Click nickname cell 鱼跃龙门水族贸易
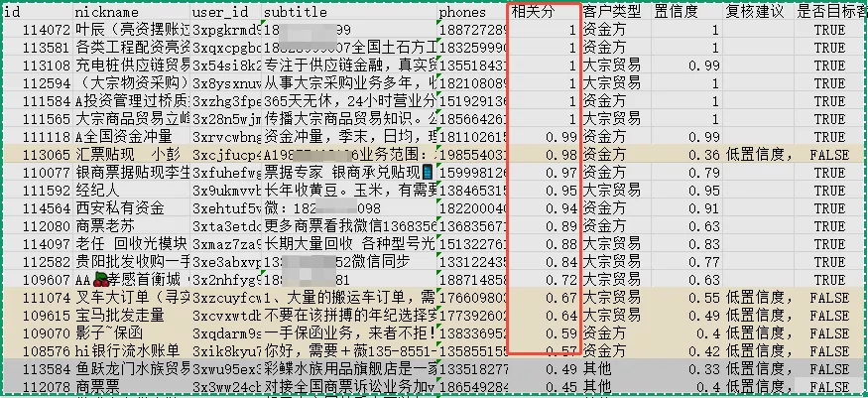Viewport: 868px width, 398px height. click(132, 368)
